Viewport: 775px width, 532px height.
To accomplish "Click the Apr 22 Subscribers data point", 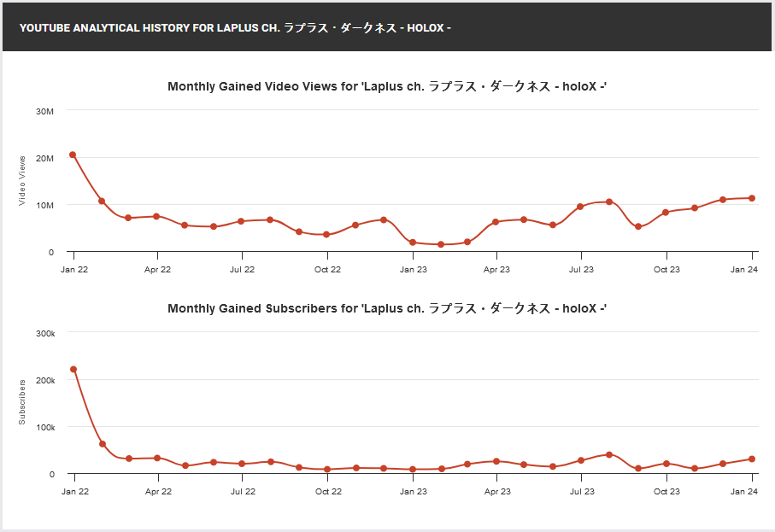I will click(x=157, y=459).
